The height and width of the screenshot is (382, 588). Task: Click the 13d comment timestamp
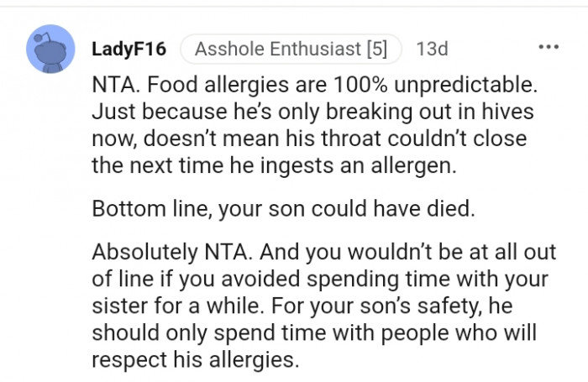pos(432,49)
